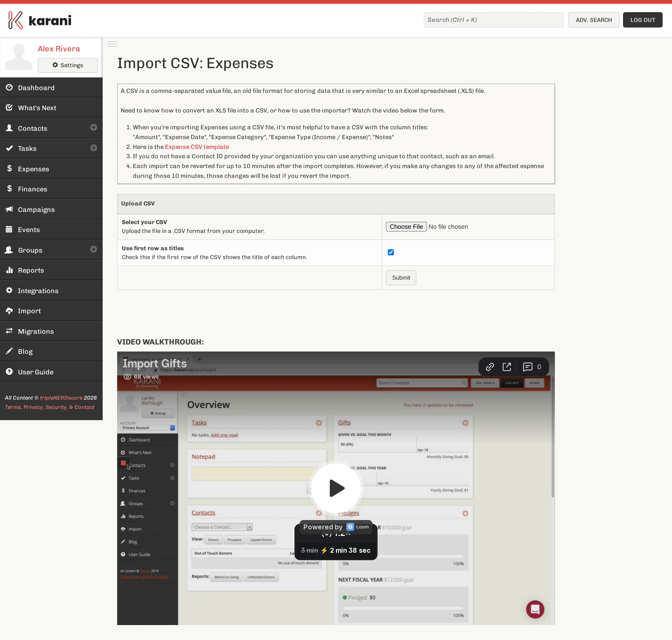Open Events from the sidebar
The height and width of the screenshot is (640, 672).
coord(51,230)
